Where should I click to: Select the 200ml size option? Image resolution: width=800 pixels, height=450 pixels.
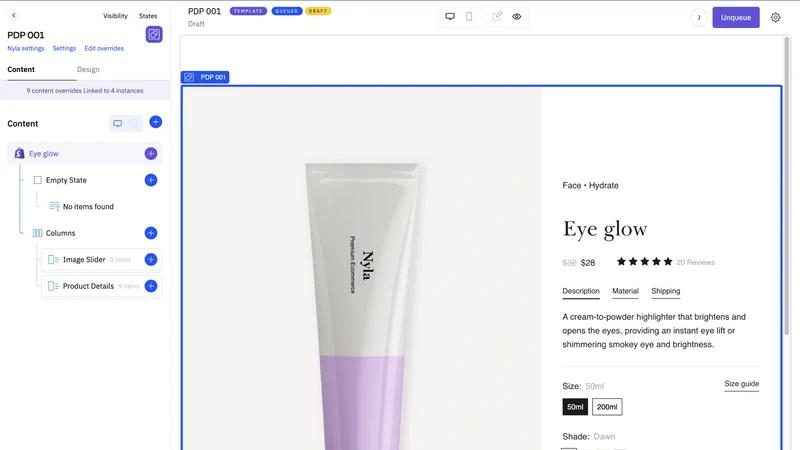tap(607, 407)
